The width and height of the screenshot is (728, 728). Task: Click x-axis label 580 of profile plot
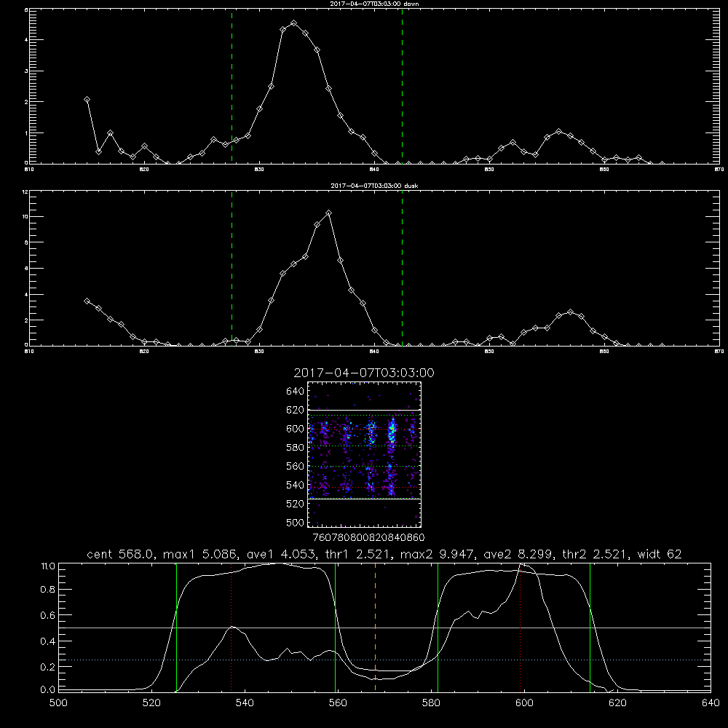(x=431, y=703)
